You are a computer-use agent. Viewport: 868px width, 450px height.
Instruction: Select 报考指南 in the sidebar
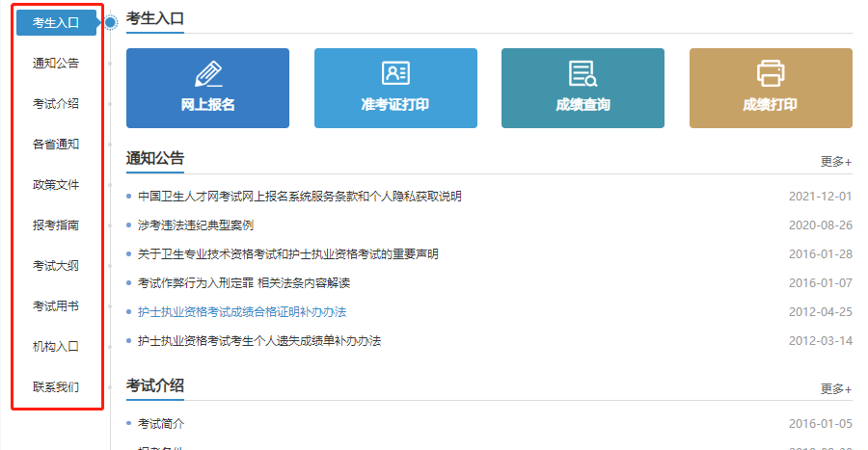tap(56, 225)
